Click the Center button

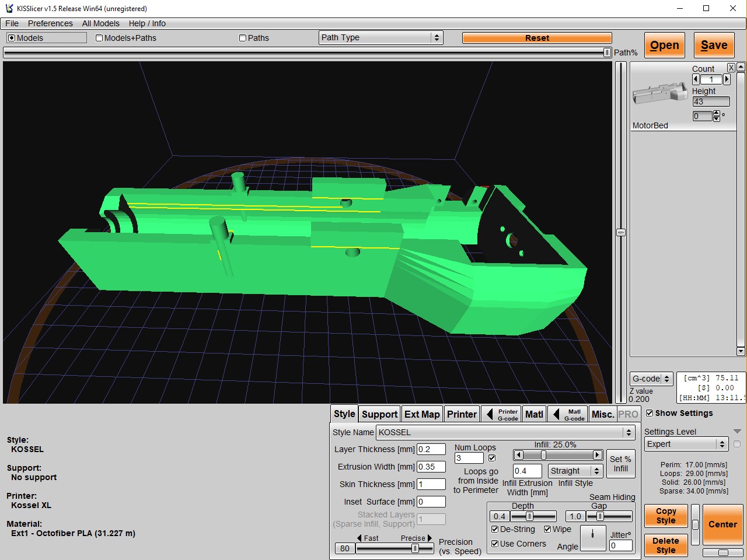click(722, 524)
